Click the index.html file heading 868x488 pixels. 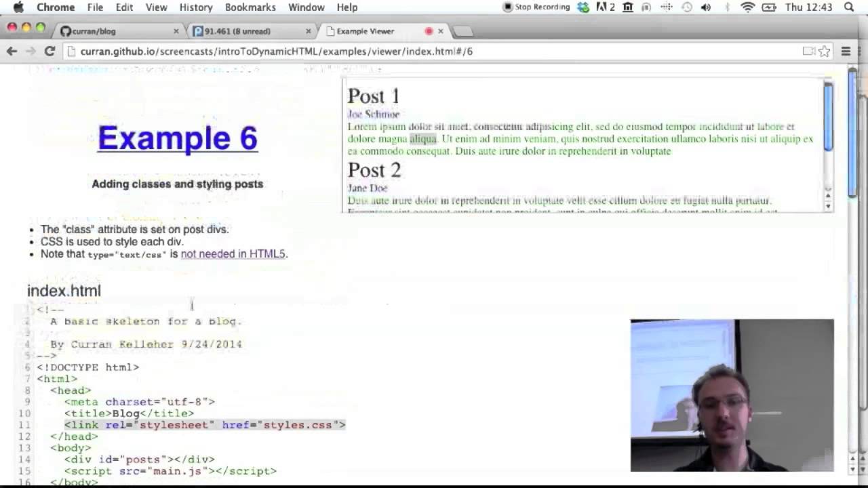(64, 291)
